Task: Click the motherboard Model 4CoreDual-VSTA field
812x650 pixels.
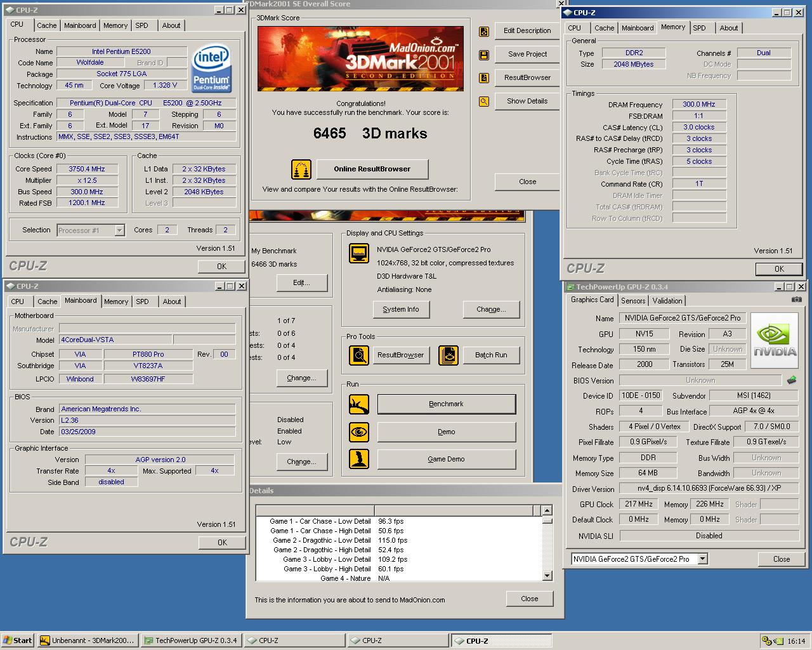Action: [x=115, y=340]
